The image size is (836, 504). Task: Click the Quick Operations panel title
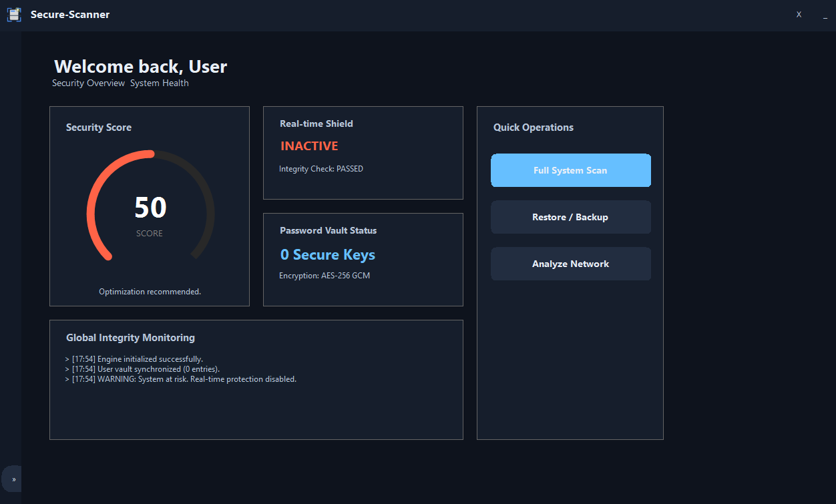(533, 127)
